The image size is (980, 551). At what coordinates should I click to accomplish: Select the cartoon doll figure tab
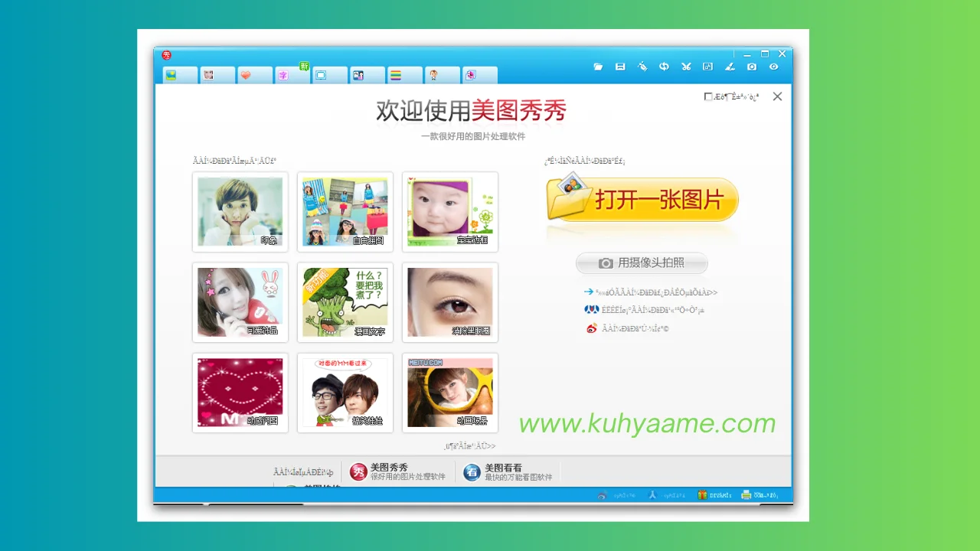coord(443,75)
